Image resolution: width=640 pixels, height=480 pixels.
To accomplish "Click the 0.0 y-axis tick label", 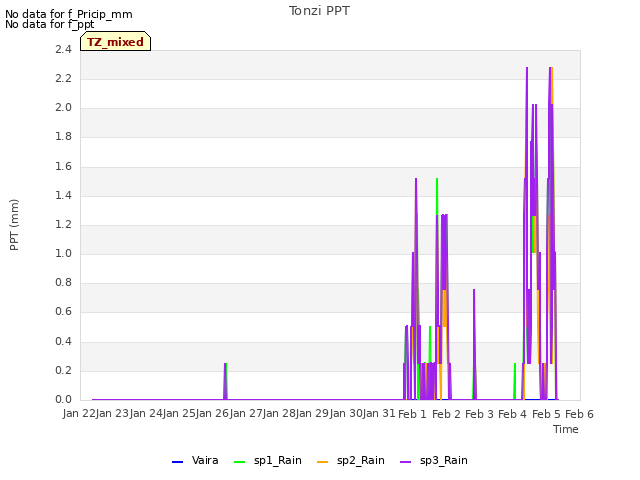I will 63,399.
